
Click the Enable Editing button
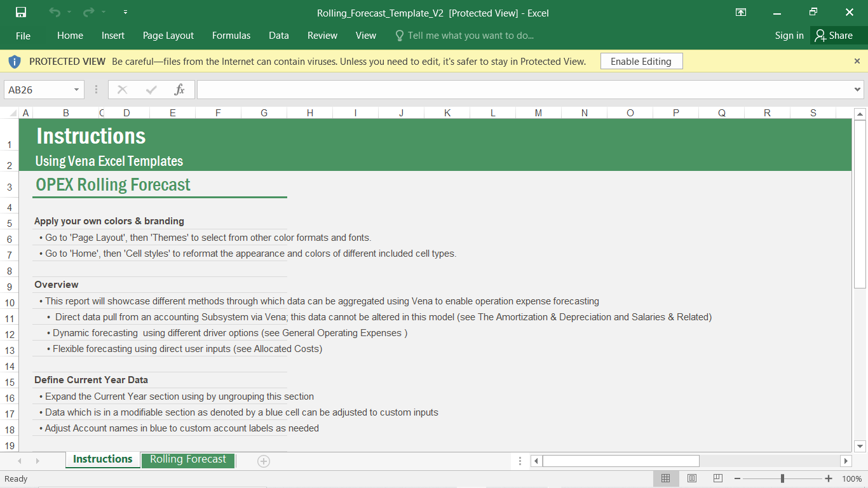coord(641,62)
